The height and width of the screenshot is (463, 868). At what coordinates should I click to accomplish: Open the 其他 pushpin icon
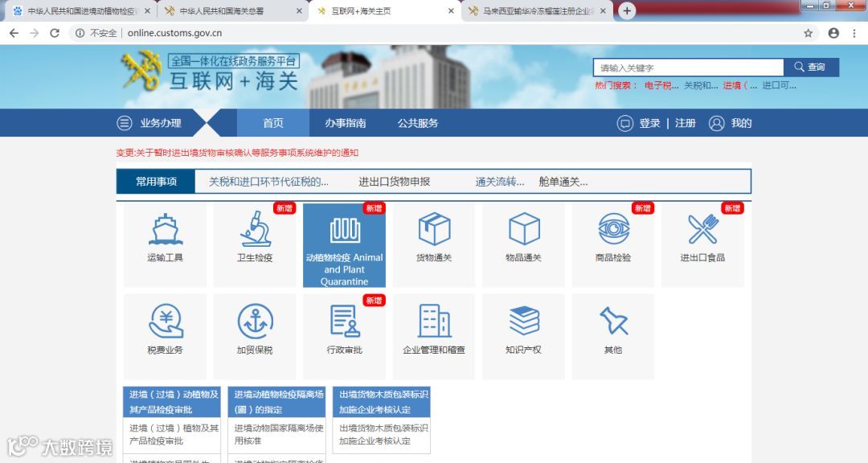click(x=613, y=321)
